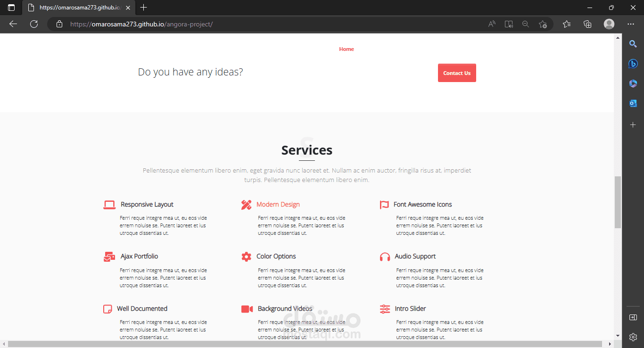Close the omarosama273.github.io tab

(x=128, y=8)
